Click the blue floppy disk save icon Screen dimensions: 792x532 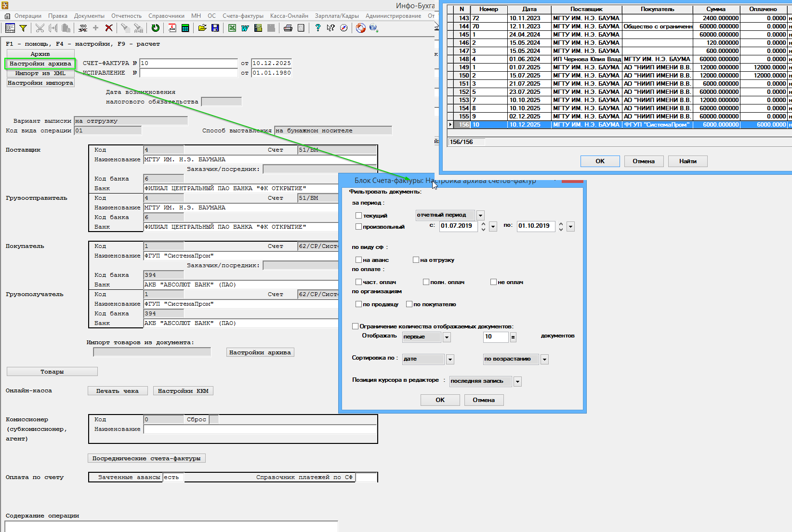(x=215, y=28)
